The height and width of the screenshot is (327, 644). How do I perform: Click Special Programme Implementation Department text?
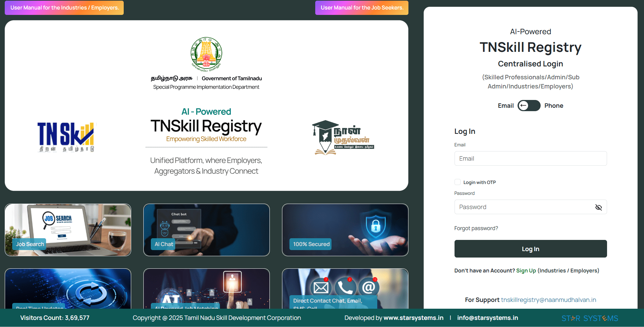click(x=206, y=87)
